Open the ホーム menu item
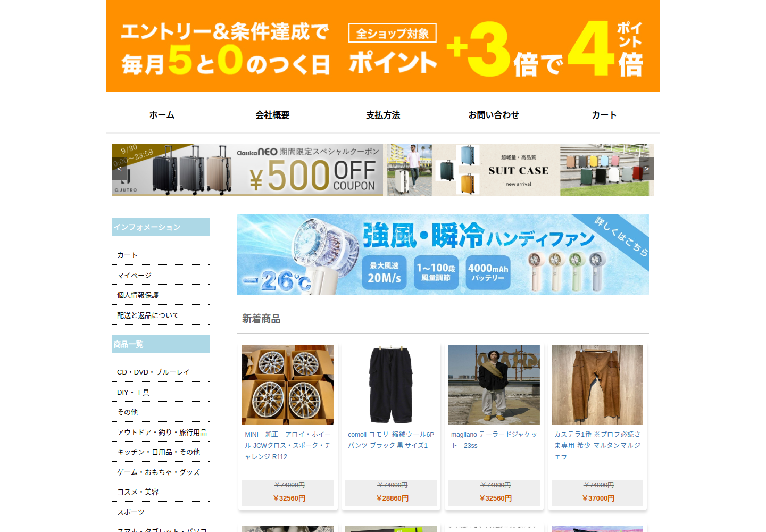Viewport: 766px width, 532px height. pos(162,115)
